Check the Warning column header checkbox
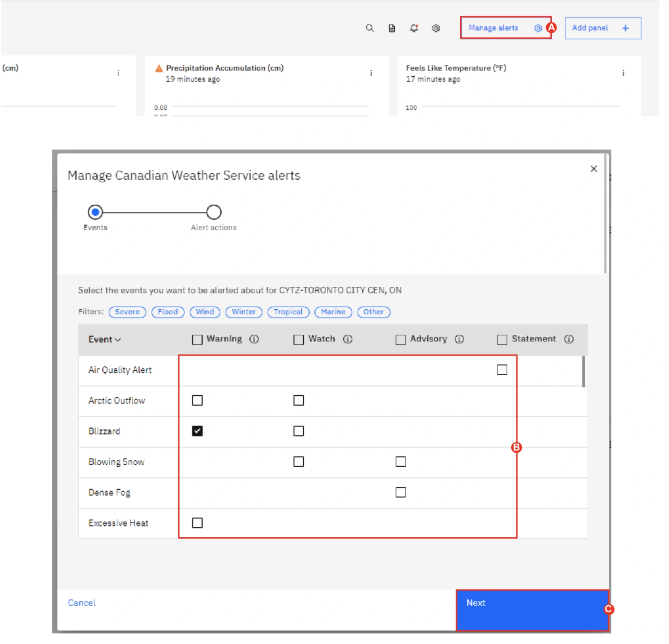This screenshot has width=669, height=644. [x=197, y=339]
